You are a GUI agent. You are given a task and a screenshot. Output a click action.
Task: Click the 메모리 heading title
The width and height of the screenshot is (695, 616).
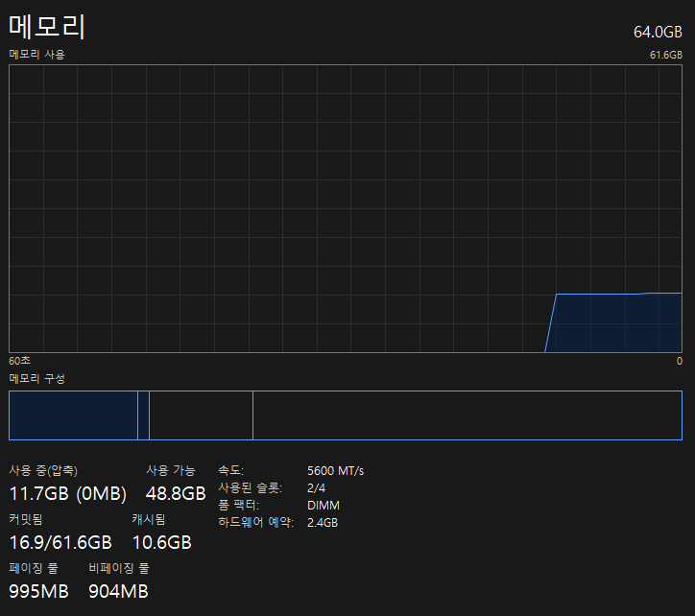tap(48, 26)
